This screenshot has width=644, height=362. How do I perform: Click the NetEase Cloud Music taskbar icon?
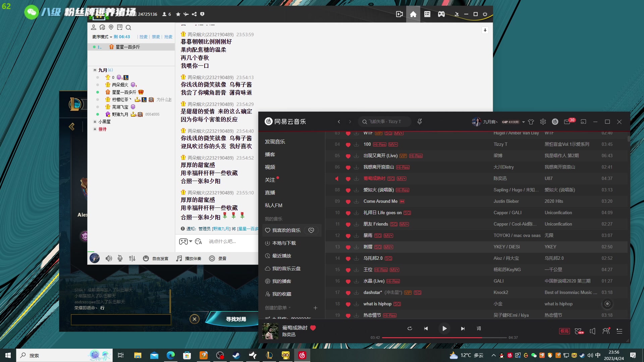pos(302,355)
